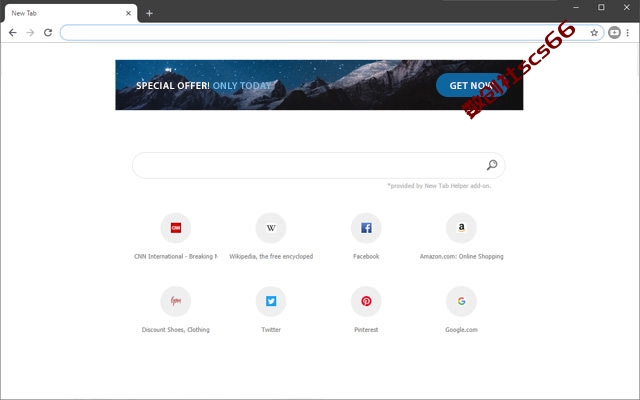Open the Discount Shoes shortcut icon
640x400 pixels.
176,301
